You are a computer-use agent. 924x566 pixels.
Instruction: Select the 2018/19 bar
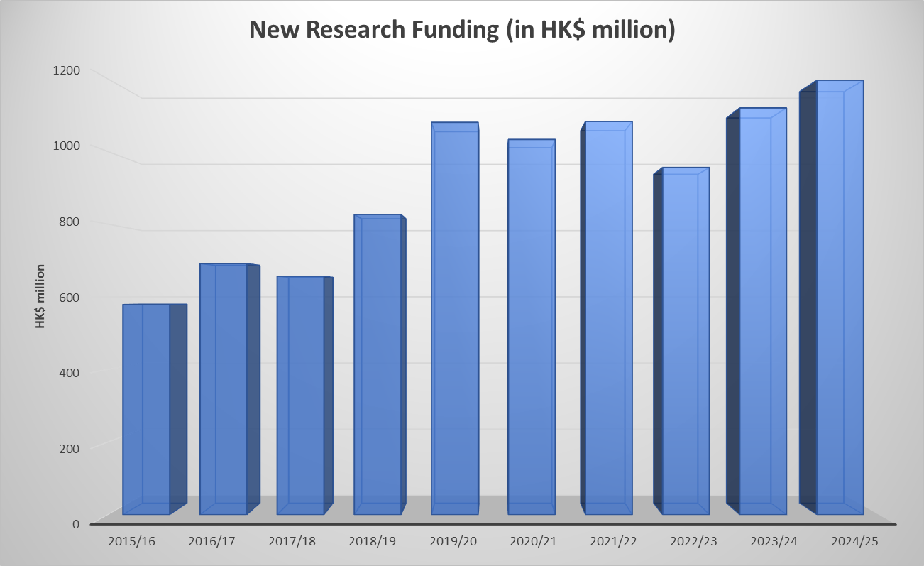click(378, 364)
